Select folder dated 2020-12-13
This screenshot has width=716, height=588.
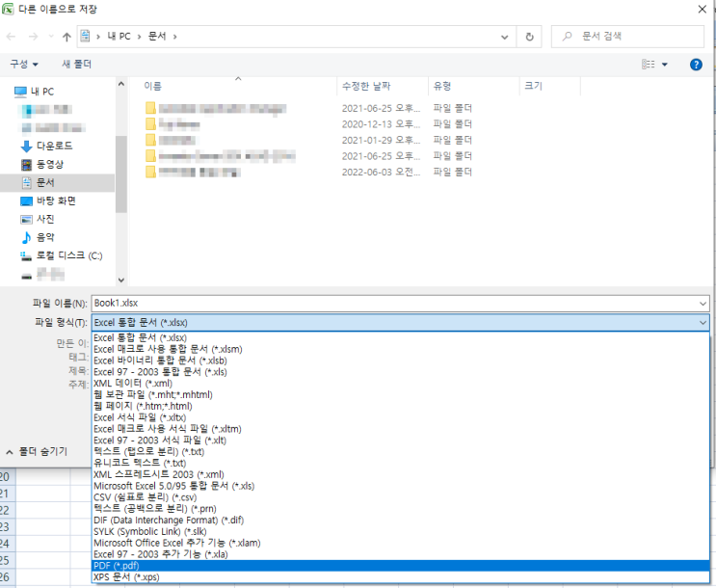[x=308, y=124]
